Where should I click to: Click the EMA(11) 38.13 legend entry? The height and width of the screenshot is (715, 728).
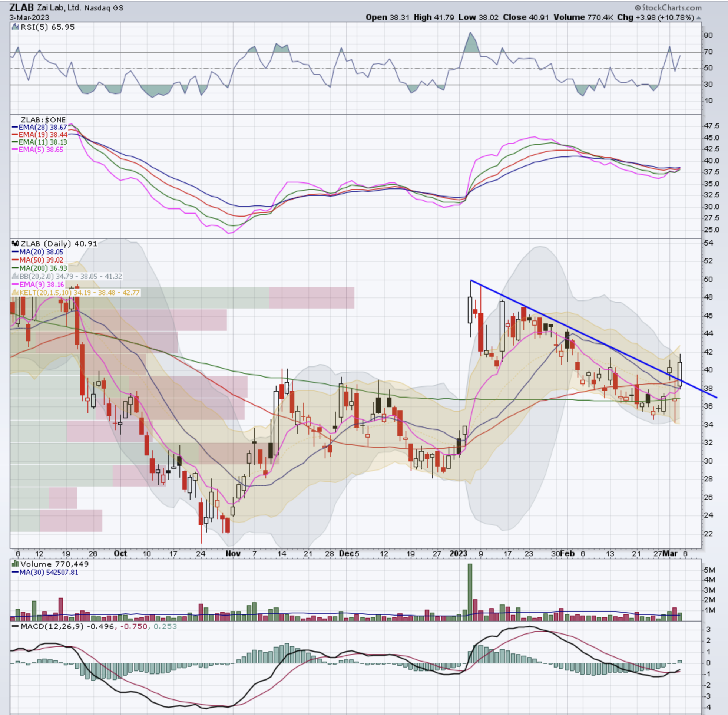pyautogui.click(x=40, y=142)
